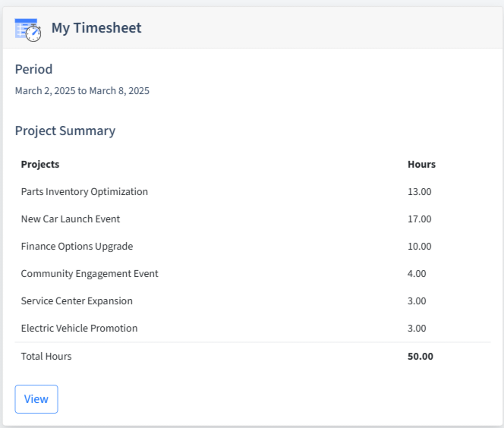
Task: Click the 50.00 total value
Action: (421, 357)
